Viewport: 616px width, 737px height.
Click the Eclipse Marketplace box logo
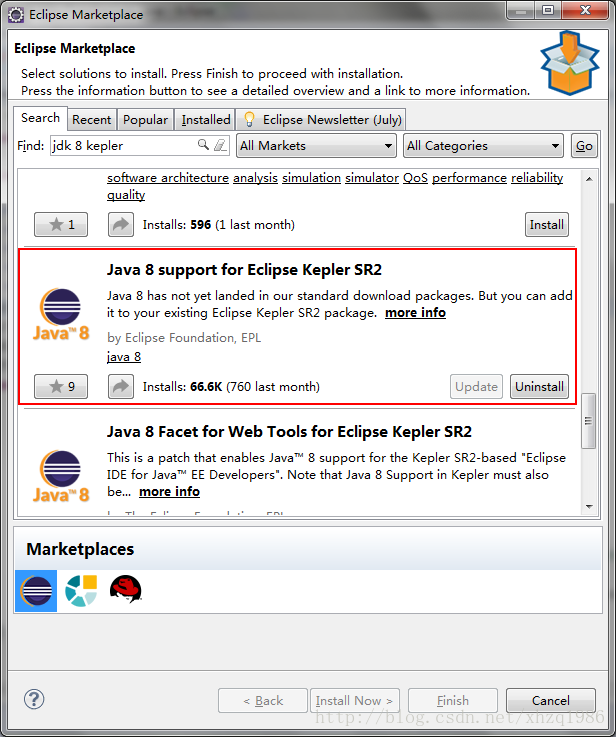tap(569, 63)
